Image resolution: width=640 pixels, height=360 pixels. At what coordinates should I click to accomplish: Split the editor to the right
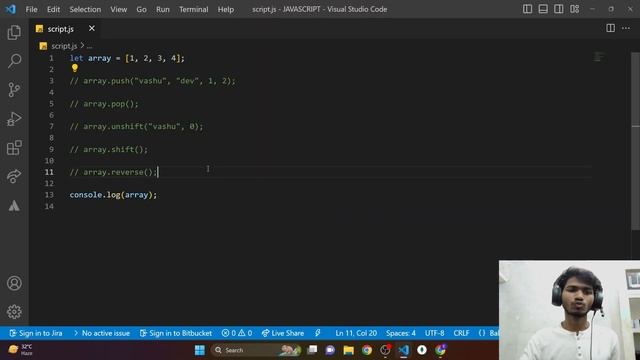coord(610,28)
